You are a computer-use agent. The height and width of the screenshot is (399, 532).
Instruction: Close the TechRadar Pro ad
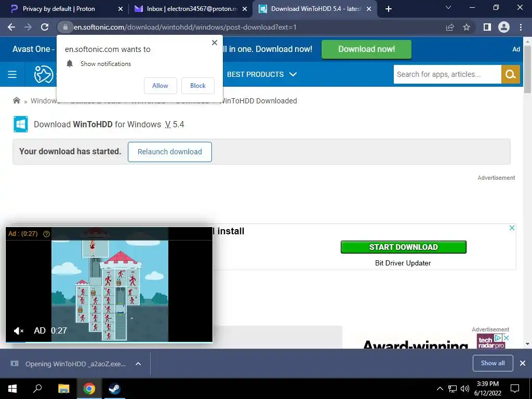pos(506,338)
